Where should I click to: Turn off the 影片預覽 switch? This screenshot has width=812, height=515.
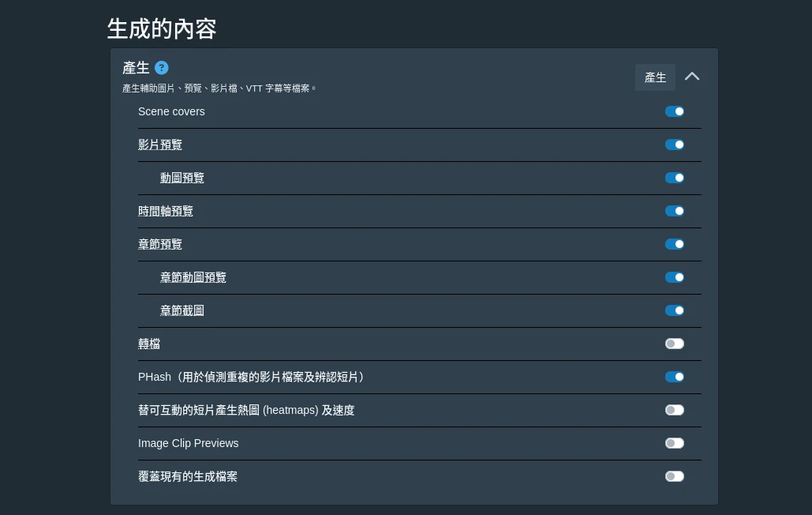pyautogui.click(x=675, y=145)
